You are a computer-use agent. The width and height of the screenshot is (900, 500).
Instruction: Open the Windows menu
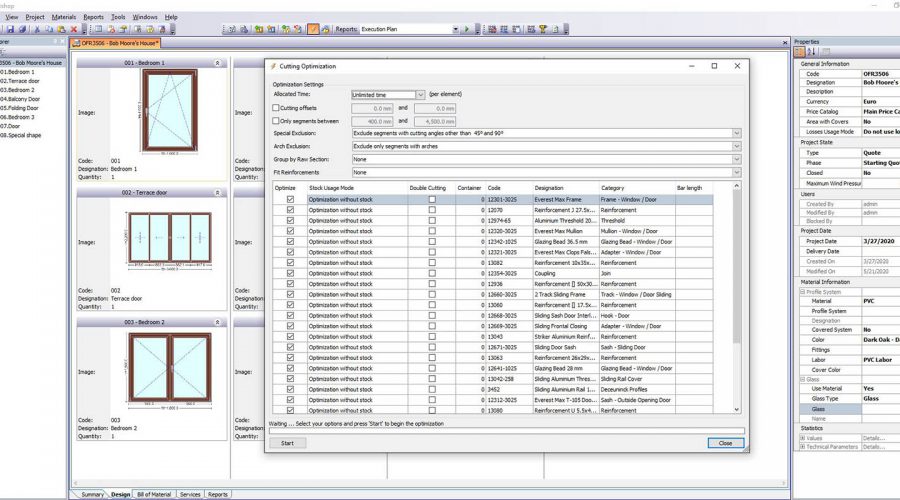coord(145,17)
